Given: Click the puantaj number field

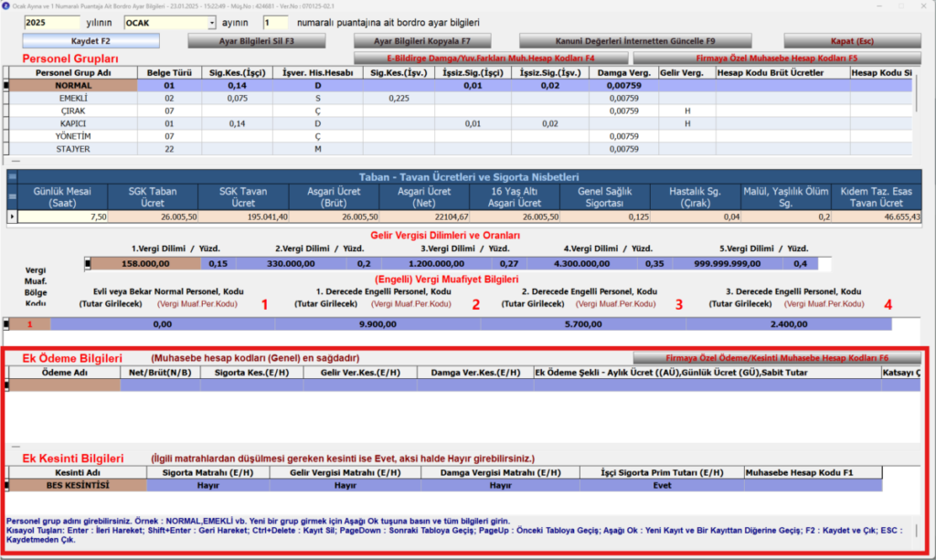Looking at the screenshot, I should [275, 23].
